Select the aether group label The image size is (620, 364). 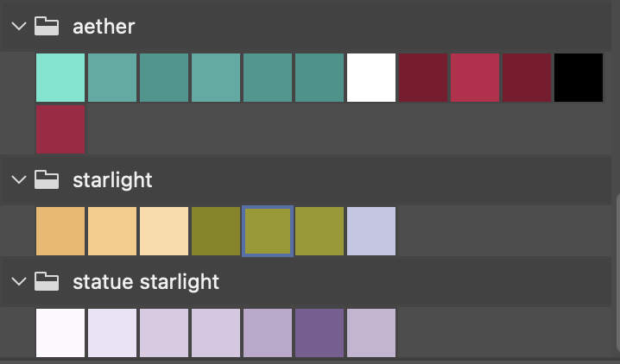[x=104, y=27]
